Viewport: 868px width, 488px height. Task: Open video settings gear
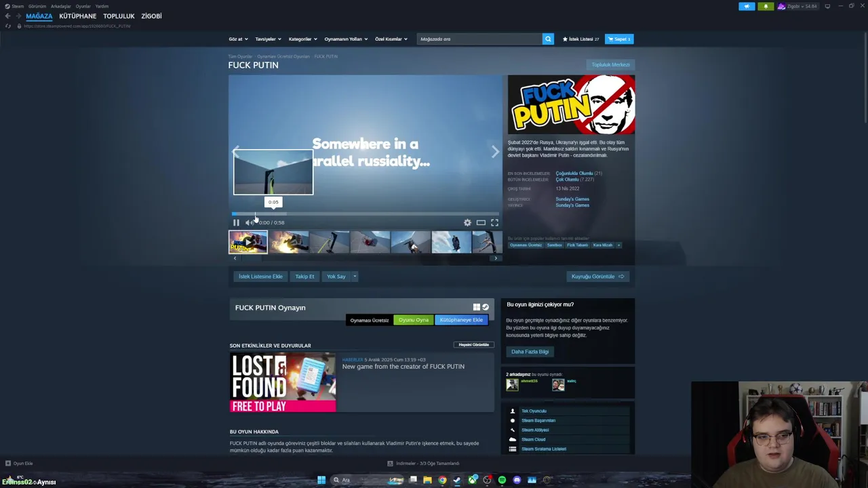click(467, 222)
